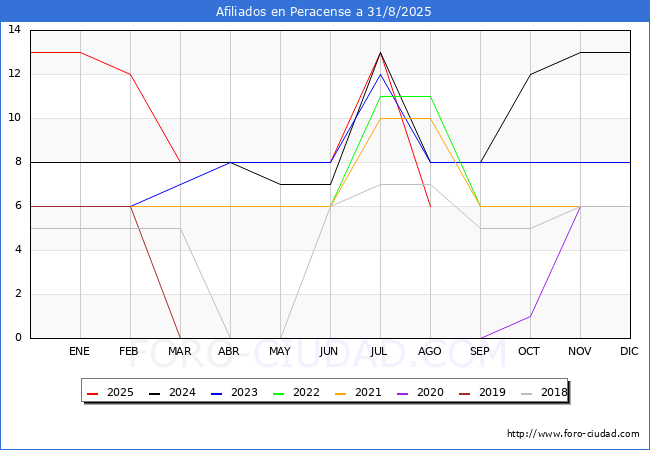This screenshot has height=450, width=650.
Task: Click the black 2024 line point at OCT
Action: (x=530, y=74)
